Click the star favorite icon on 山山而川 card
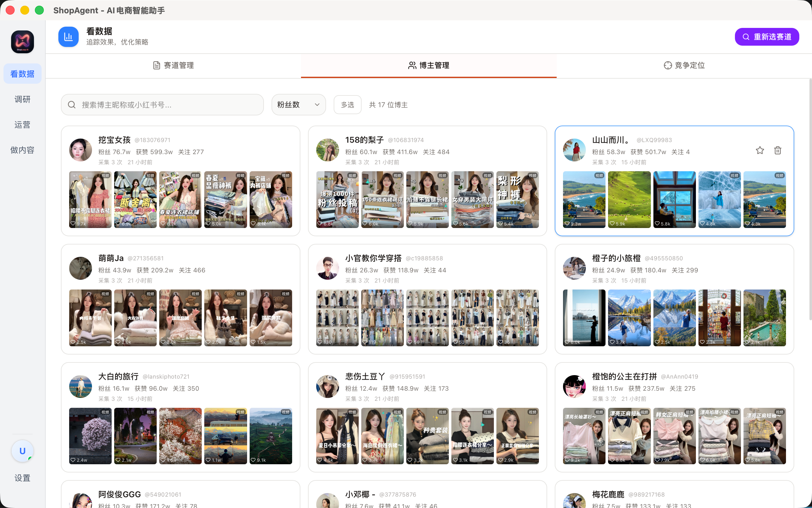The image size is (812, 508). (x=760, y=150)
